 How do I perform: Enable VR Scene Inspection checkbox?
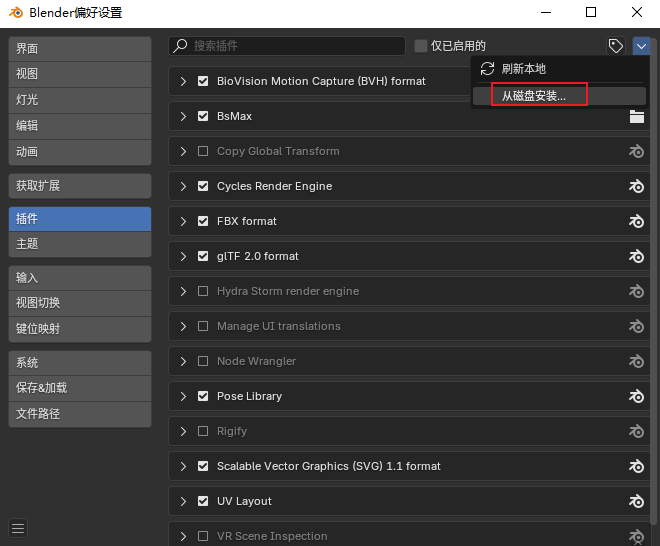click(x=203, y=536)
